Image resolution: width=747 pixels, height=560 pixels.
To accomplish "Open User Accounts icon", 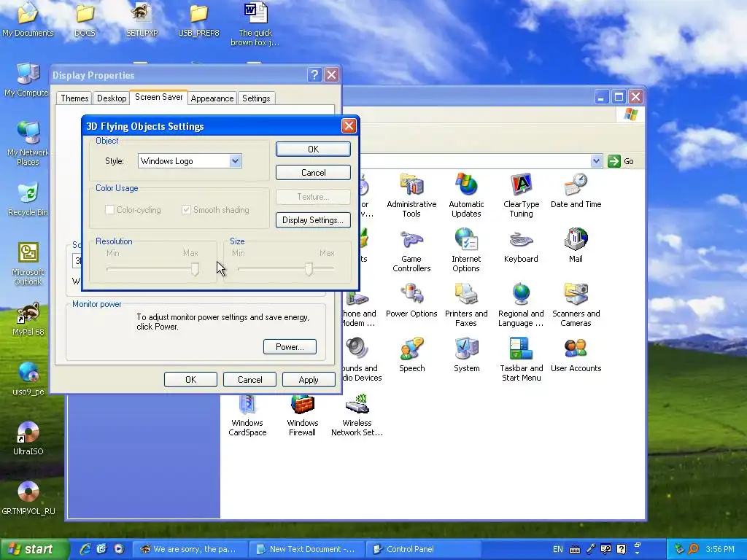I will pyautogui.click(x=576, y=355).
